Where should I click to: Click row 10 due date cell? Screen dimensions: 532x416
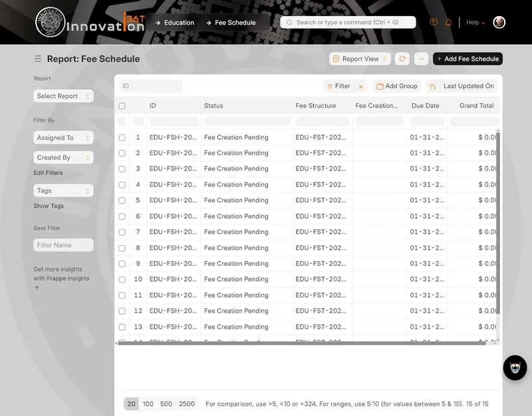[x=427, y=279]
